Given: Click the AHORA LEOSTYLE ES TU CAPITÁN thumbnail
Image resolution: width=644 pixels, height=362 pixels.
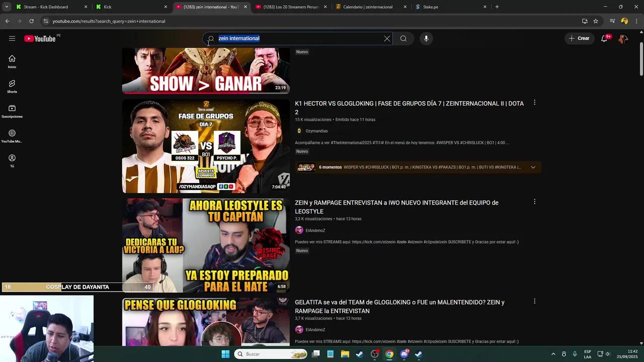Looking at the screenshot, I should coord(206,245).
